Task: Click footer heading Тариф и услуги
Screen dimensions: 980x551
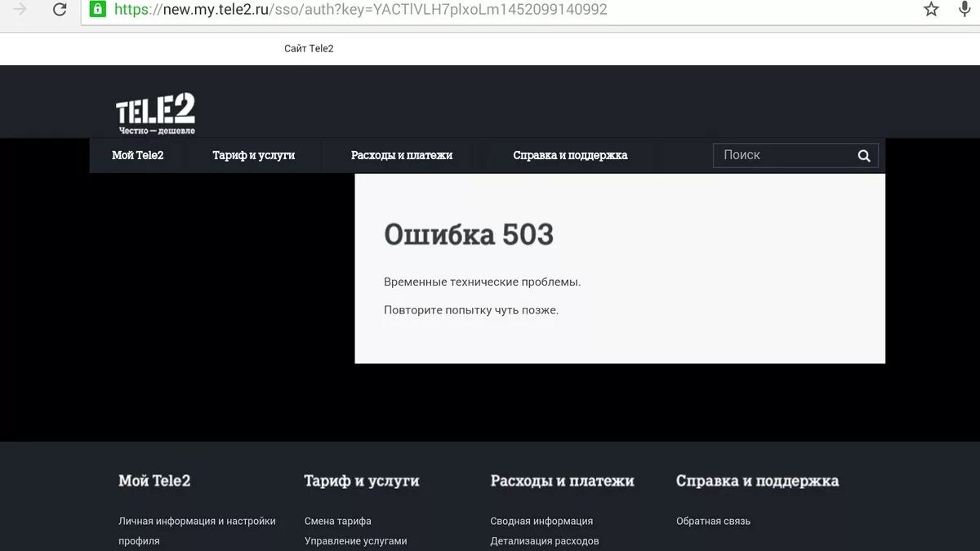Action: click(x=362, y=481)
